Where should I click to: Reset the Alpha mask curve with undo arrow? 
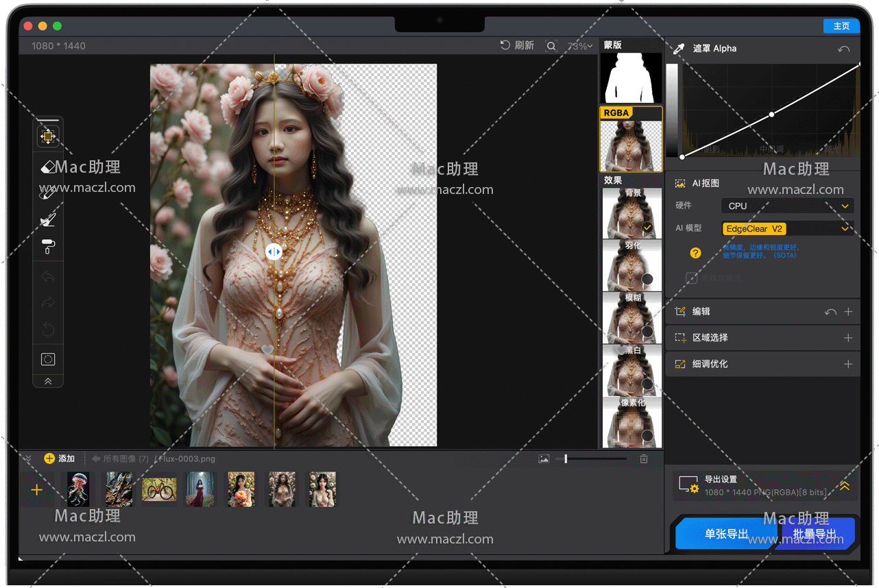844,49
